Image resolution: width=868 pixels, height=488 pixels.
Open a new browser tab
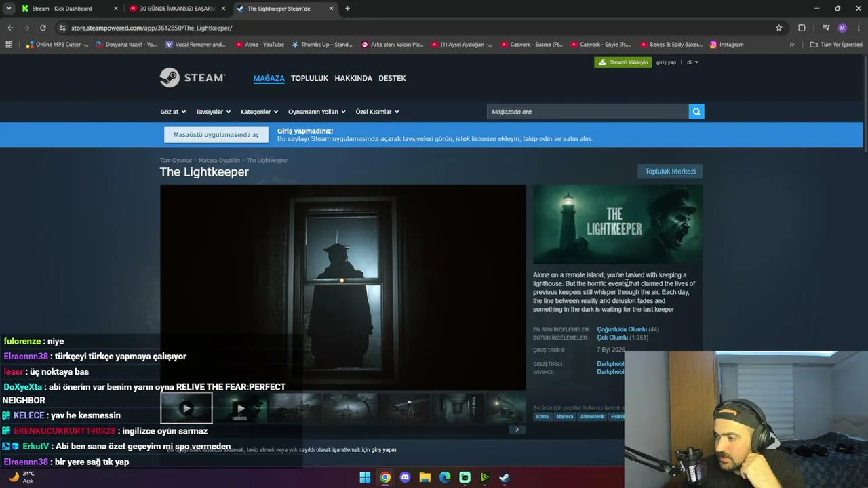(x=347, y=9)
